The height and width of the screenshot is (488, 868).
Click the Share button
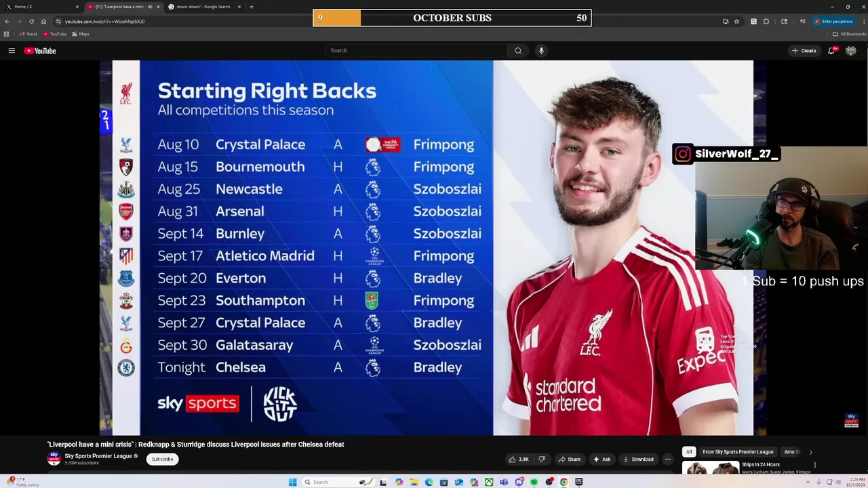coord(570,459)
